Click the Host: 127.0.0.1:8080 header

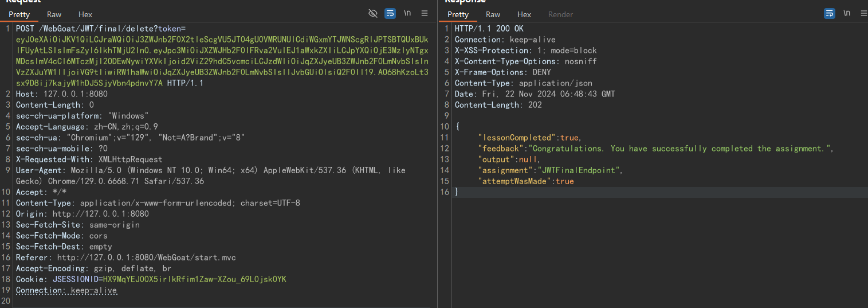pos(62,94)
